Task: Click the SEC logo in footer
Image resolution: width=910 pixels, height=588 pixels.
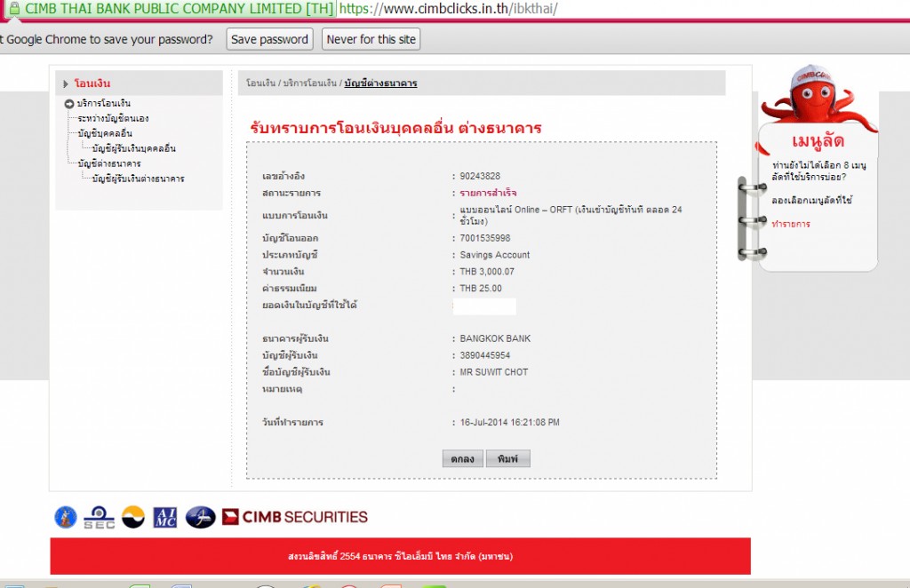Action: [x=100, y=517]
